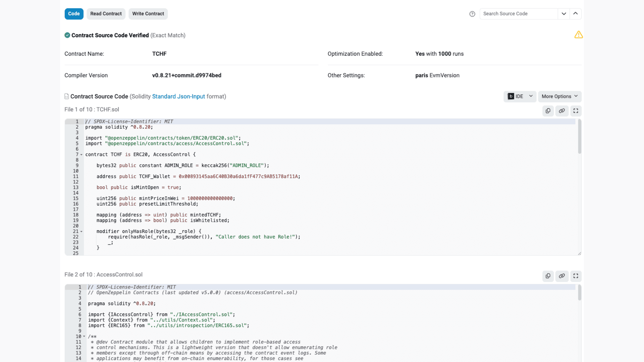Viewport: 644px width, 362px height.
Task: Expand the More Options dropdown
Action: [x=559, y=97]
